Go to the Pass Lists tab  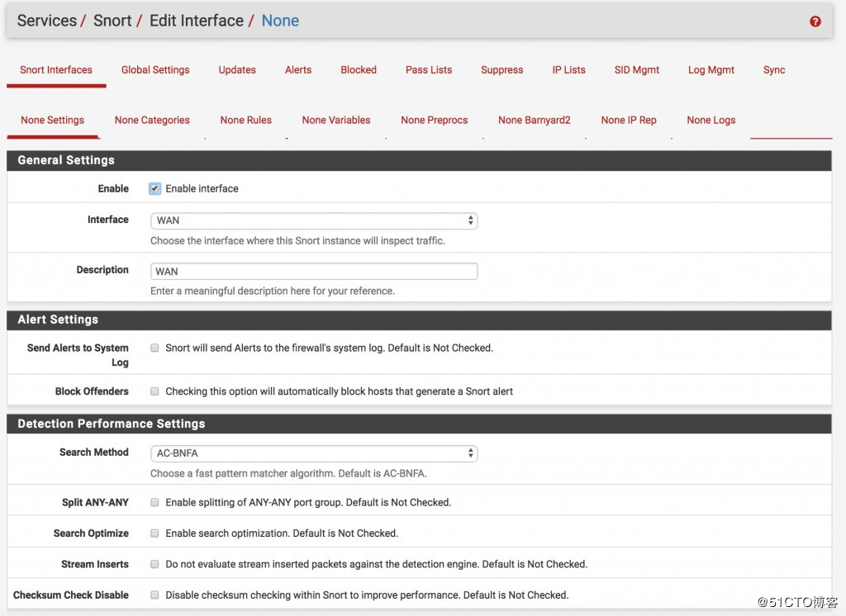pyautogui.click(x=429, y=70)
